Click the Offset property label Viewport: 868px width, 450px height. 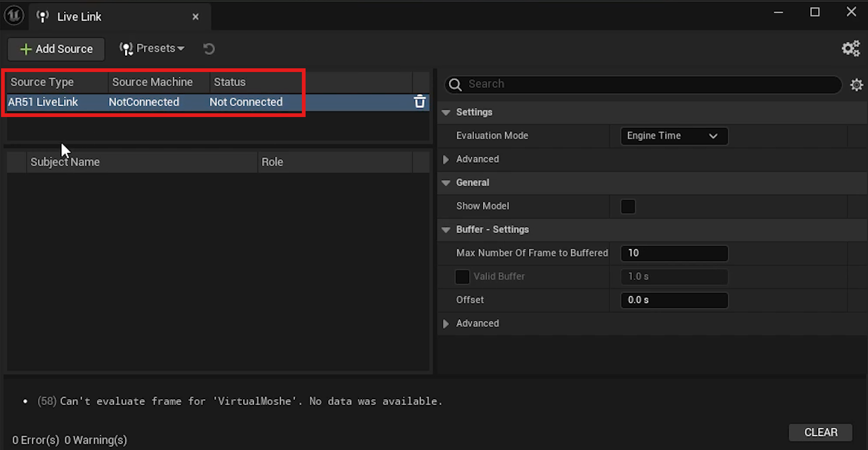pyautogui.click(x=470, y=300)
